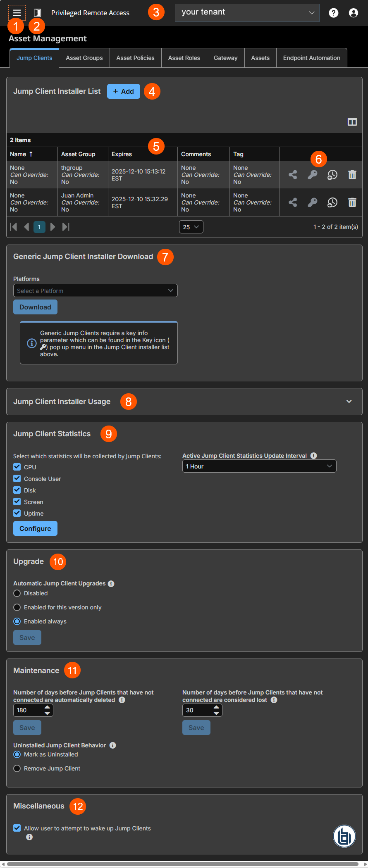Image resolution: width=368 pixels, height=868 pixels.
Task: Switch to the Gateway tab
Action: [226, 58]
